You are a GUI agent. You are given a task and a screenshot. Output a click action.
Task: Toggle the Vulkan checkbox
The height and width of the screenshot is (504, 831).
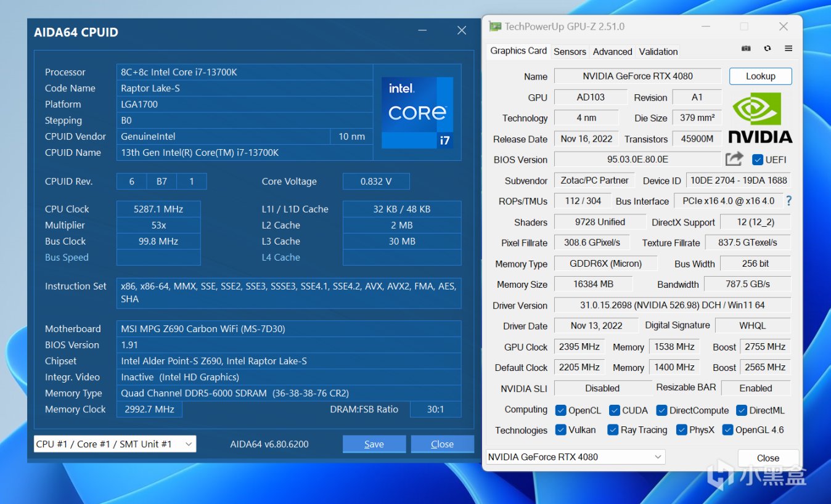(561, 430)
